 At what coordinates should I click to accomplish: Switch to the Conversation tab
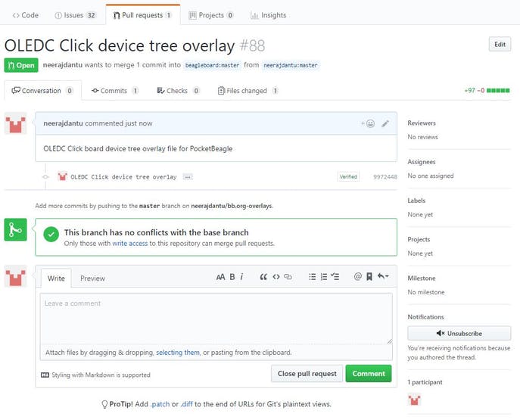click(x=42, y=91)
